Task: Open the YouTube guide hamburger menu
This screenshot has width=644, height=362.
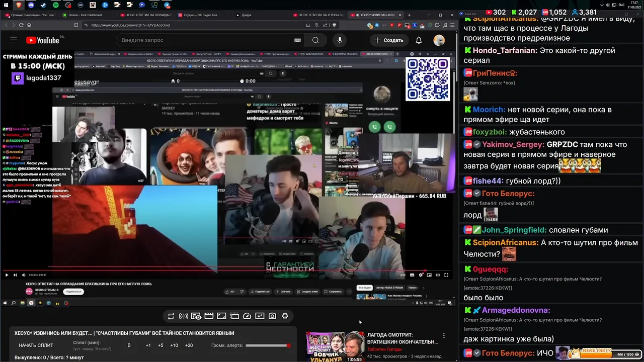Action: coord(14,40)
